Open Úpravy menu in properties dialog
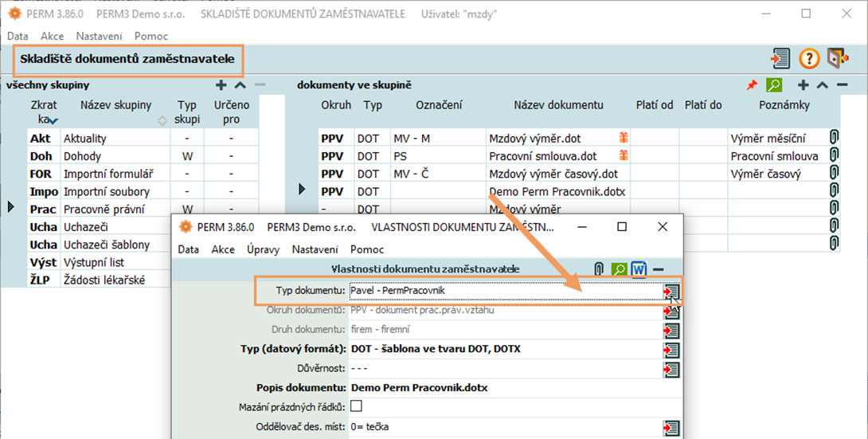This screenshot has height=439, width=868. coord(264,249)
